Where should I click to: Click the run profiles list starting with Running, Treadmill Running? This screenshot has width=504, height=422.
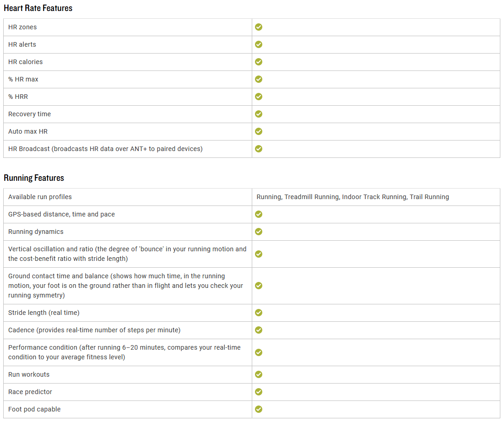coord(352,197)
